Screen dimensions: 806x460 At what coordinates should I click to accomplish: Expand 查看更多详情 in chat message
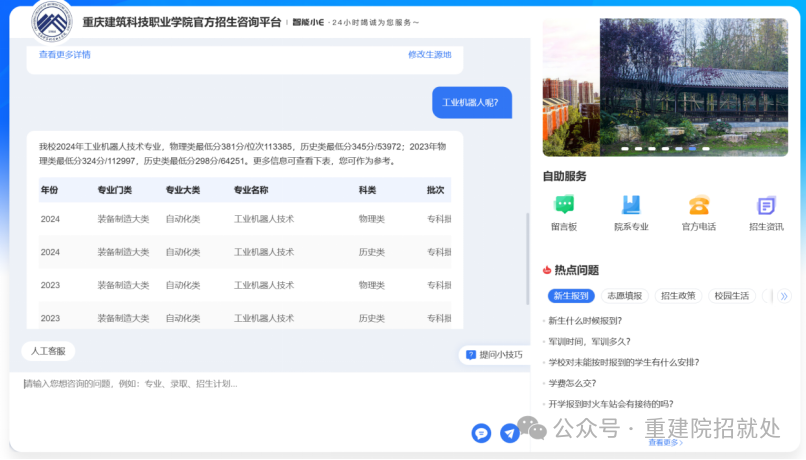[x=65, y=55]
